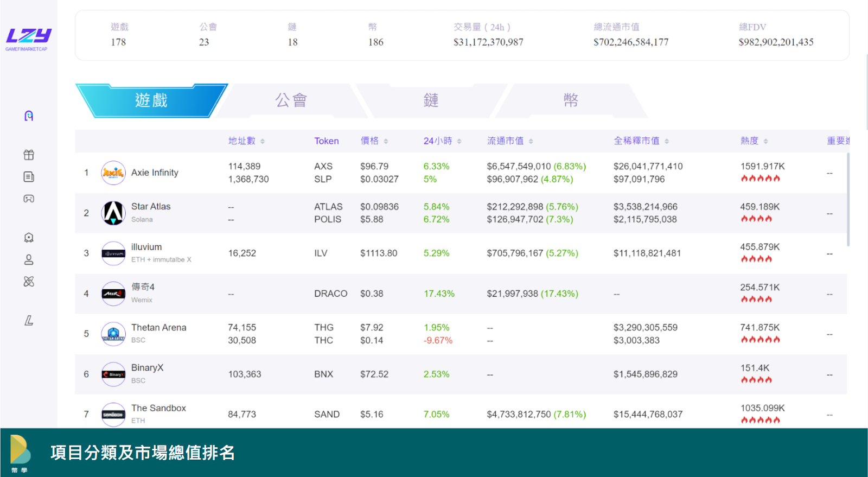Click the Thetan Arena game logo

113,334
